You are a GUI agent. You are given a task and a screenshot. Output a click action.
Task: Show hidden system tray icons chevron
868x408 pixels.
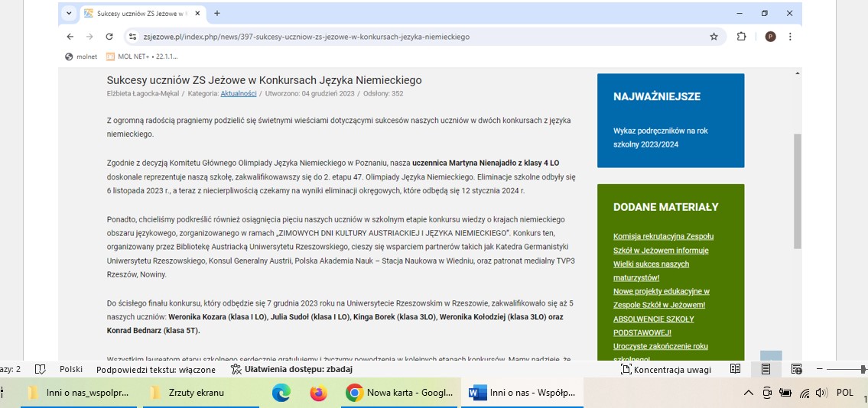(x=749, y=393)
